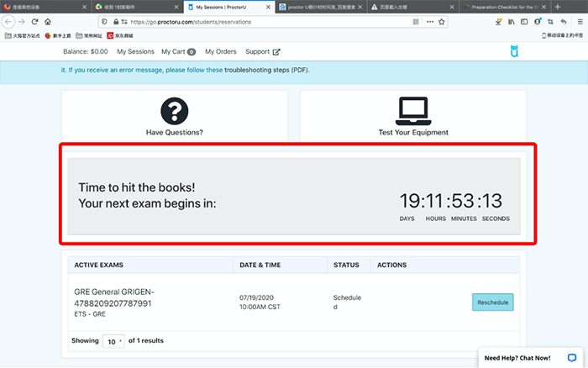Go to the browser home page
The width and height of the screenshot is (588, 368).
point(50,21)
